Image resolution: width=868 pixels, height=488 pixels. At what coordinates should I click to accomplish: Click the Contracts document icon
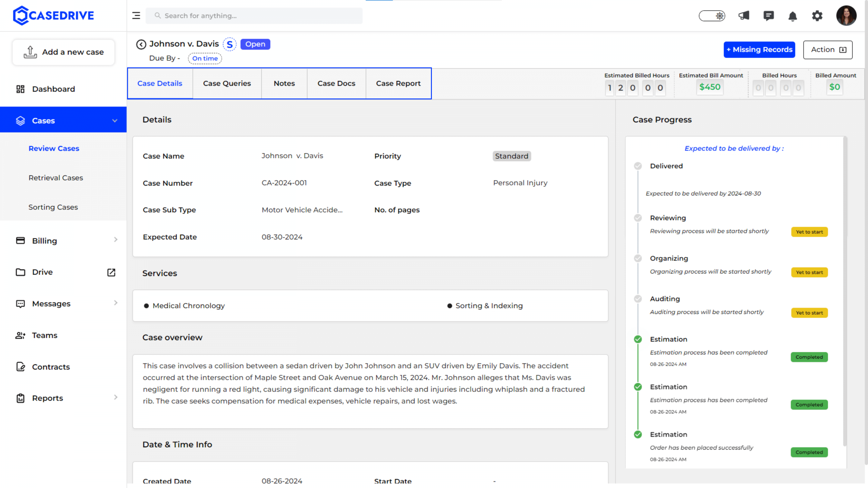pyautogui.click(x=20, y=367)
